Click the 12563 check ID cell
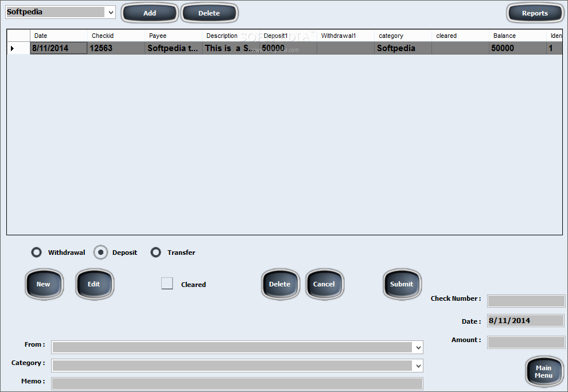The width and height of the screenshot is (568, 392). pyautogui.click(x=116, y=48)
